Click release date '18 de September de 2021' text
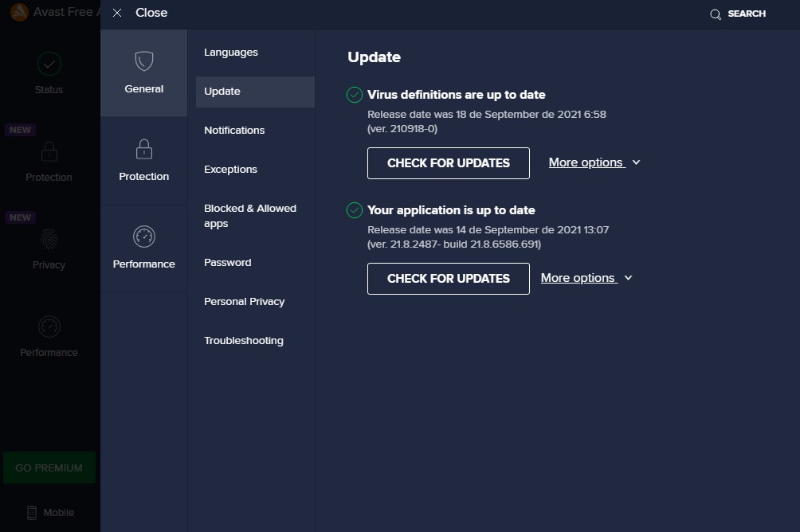The width and height of the screenshot is (800, 532). [517, 114]
